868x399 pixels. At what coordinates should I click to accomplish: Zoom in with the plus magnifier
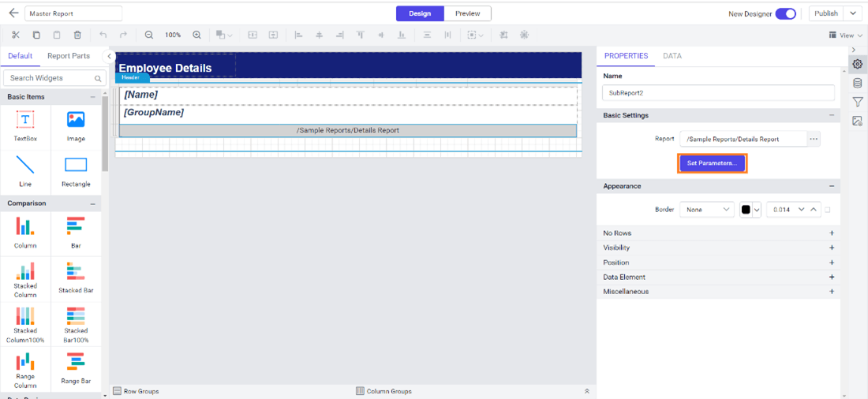pos(196,35)
